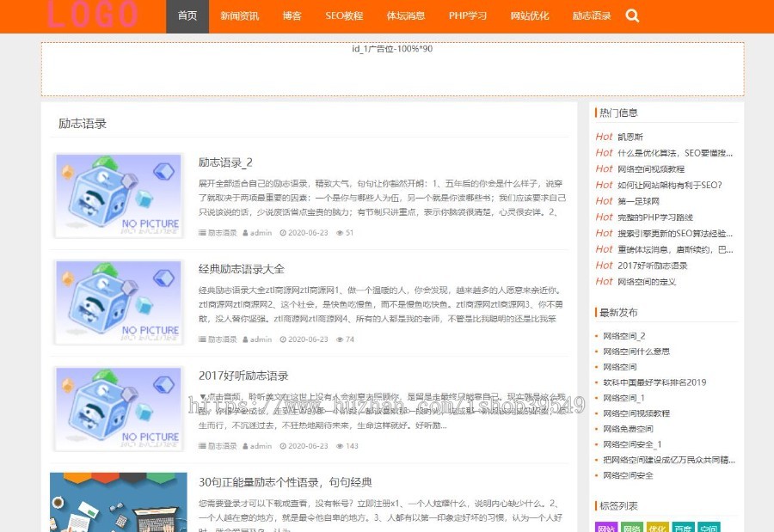Image resolution: width=774 pixels, height=532 pixels.
Task: Click category icon under 励志语录_2 article
Action: tap(202, 232)
